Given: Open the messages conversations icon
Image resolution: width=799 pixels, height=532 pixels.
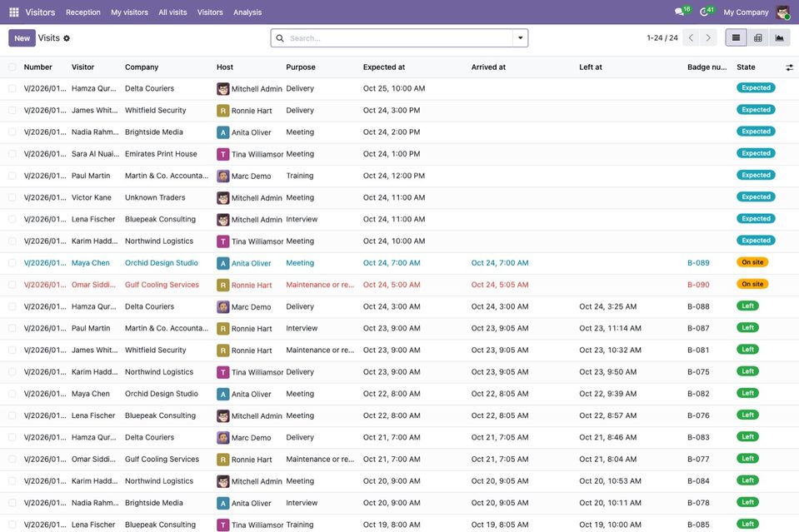Looking at the screenshot, I should (x=679, y=12).
